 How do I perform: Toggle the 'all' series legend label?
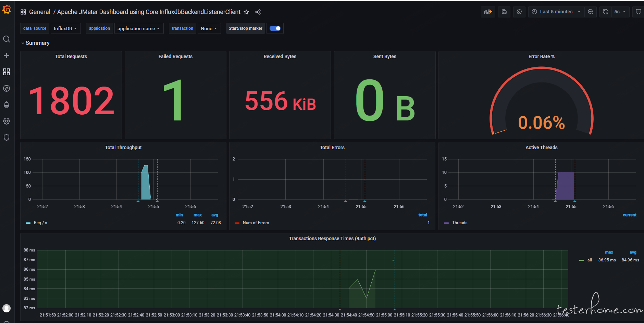(x=590, y=260)
